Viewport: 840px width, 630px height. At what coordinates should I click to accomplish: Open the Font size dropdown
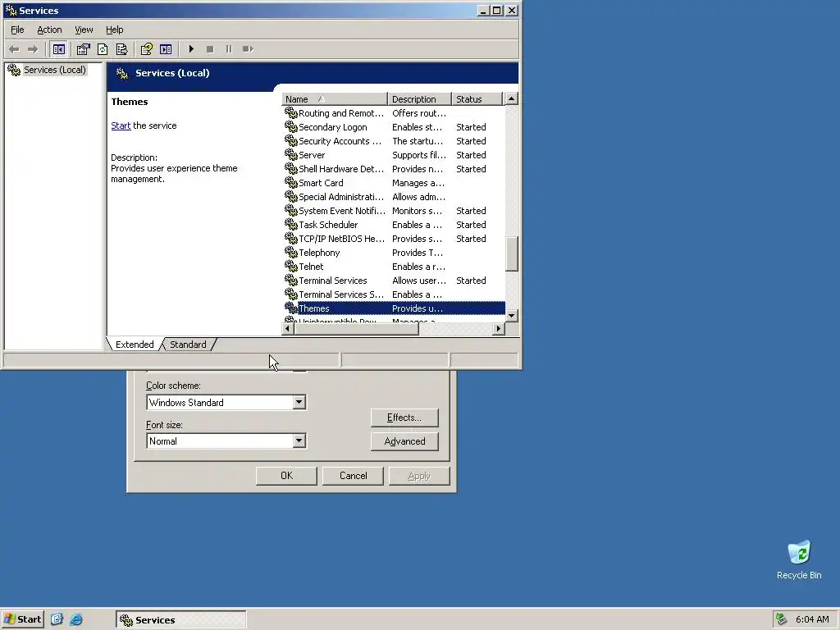click(299, 441)
